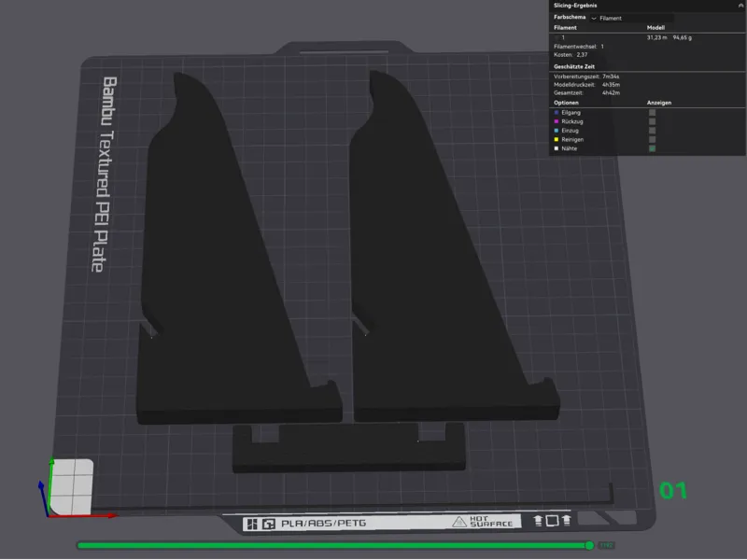This screenshot has height=560, width=747.
Task: Enable Reinigen display checkbox
Action: tap(652, 139)
